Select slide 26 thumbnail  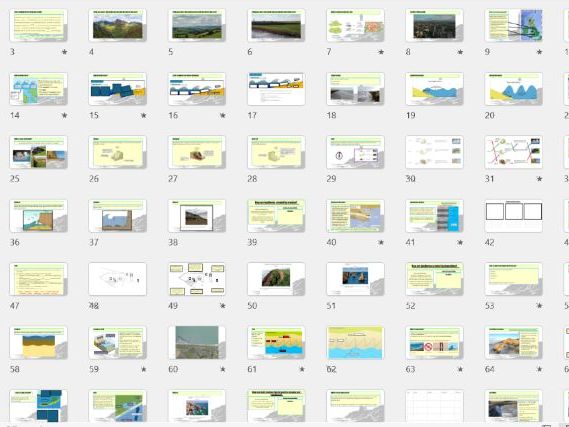[x=118, y=152]
